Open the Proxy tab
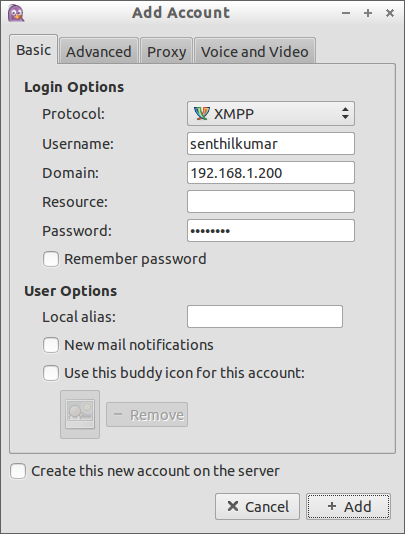The image size is (405, 534). pos(167,51)
